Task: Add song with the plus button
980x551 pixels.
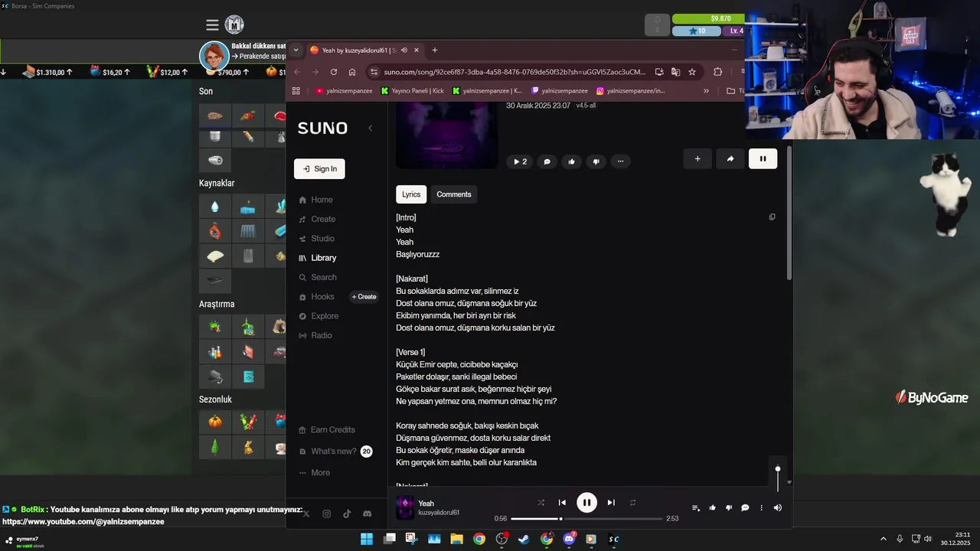Action: point(697,159)
